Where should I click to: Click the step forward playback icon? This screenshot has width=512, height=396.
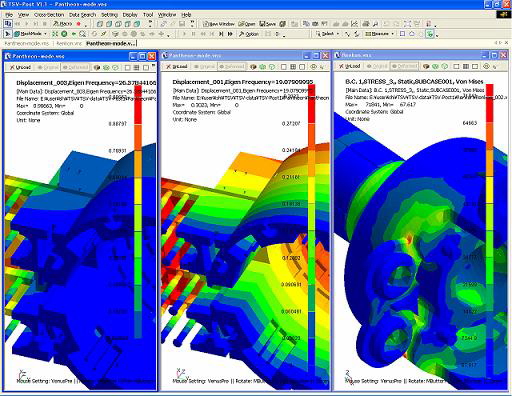click(221, 34)
